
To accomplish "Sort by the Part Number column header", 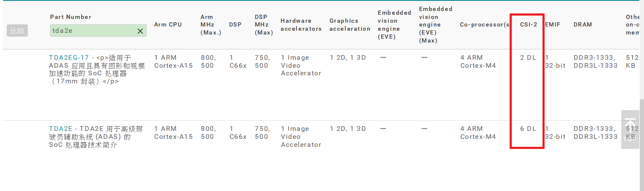I will click(x=71, y=17).
